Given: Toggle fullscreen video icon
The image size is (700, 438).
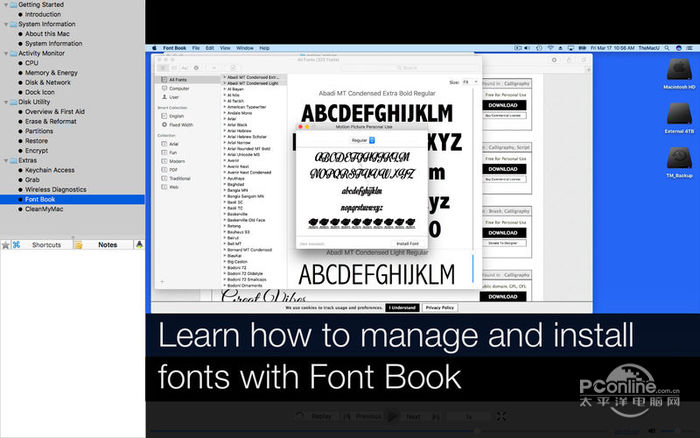Looking at the screenshot, I should coord(501,417).
